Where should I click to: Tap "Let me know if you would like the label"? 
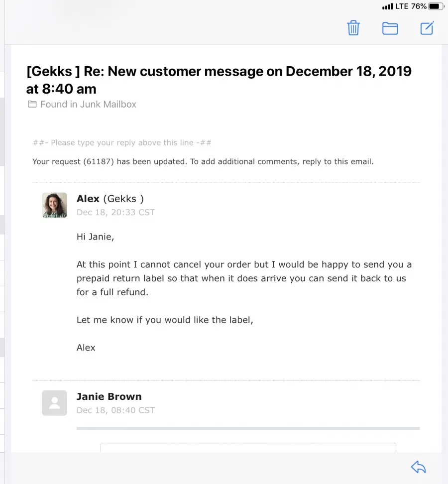click(165, 320)
